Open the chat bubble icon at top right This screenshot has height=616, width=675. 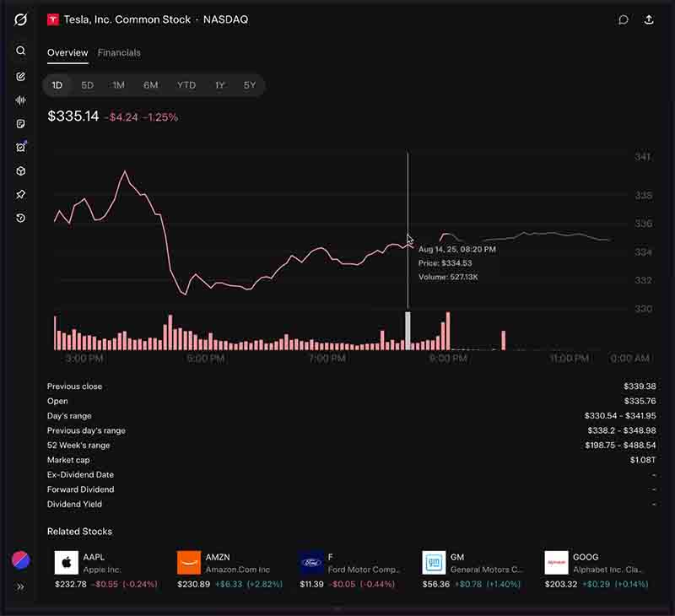point(623,19)
